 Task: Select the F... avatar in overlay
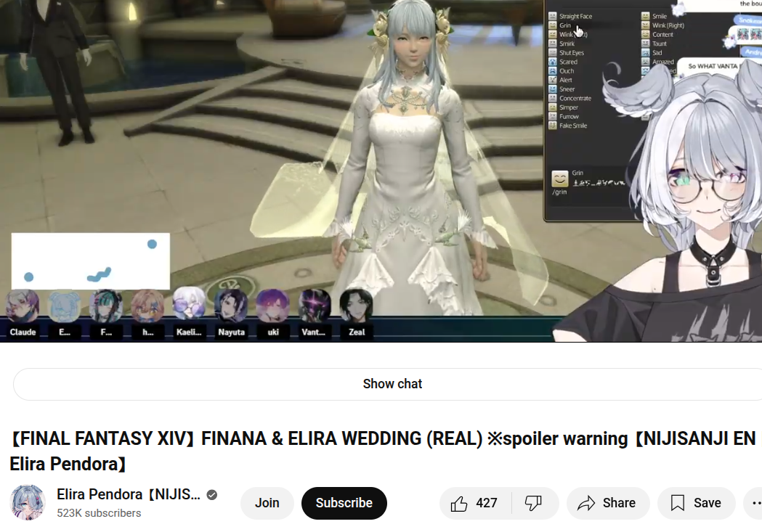(x=106, y=306)
